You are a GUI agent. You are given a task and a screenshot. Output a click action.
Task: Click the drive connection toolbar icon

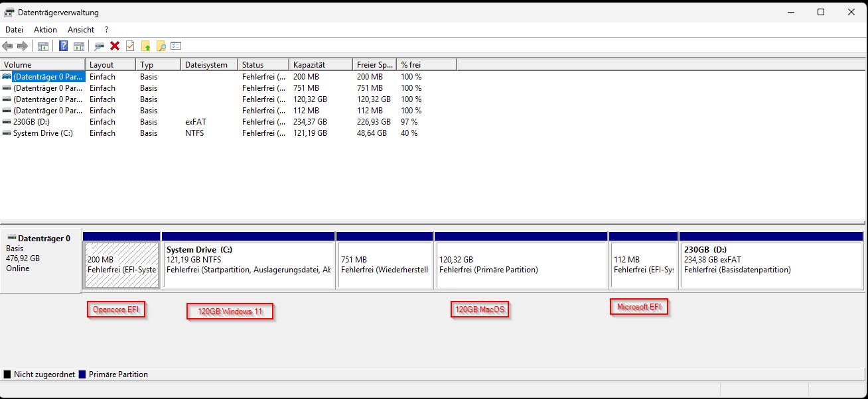click(x=100, y=46)
